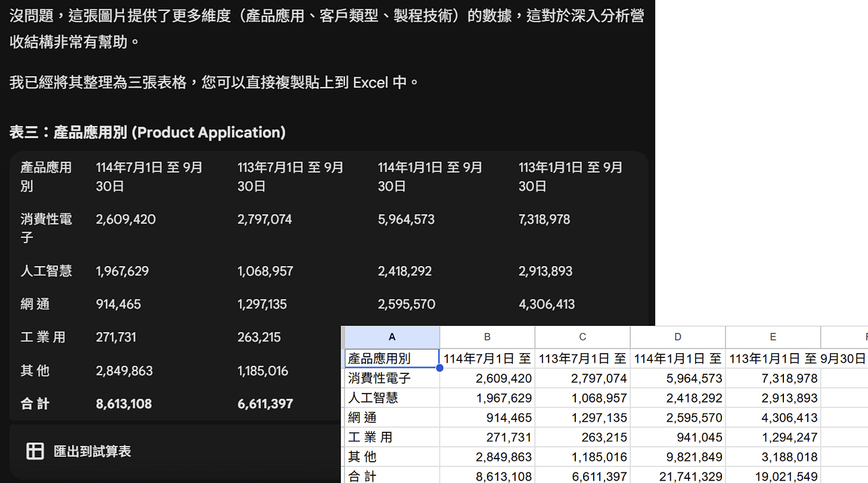The height and width of the screenshot is (483, 868).
Task: Click spreadsheet cell B5 with 271,731
Action: click(x=487, y=437)
